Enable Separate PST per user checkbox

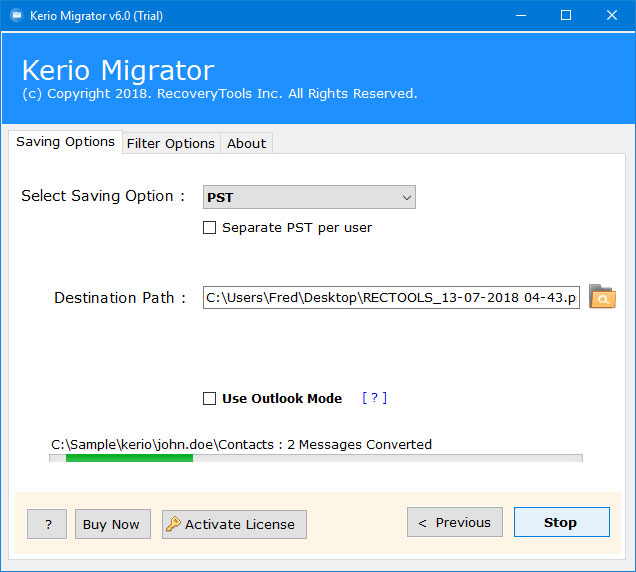pos(209,228)
